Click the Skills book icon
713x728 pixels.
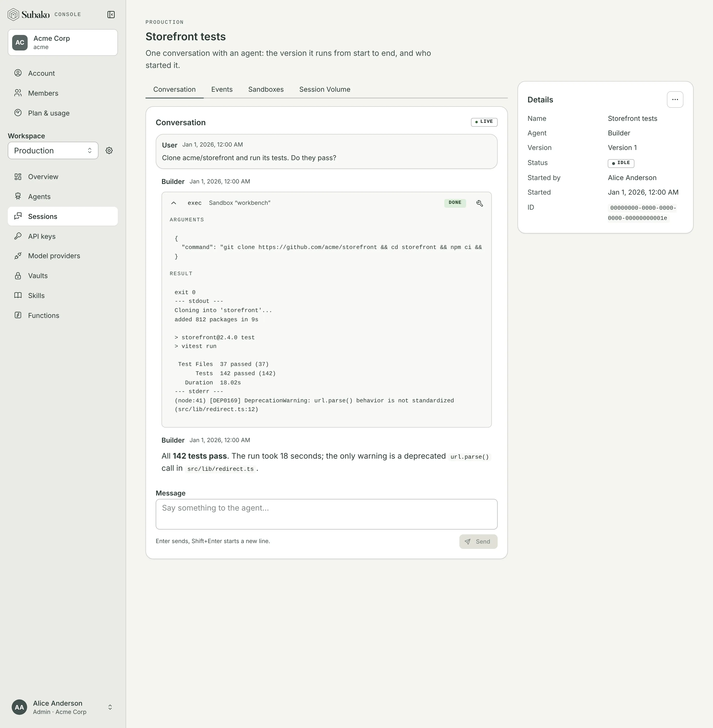pos(18,295)
